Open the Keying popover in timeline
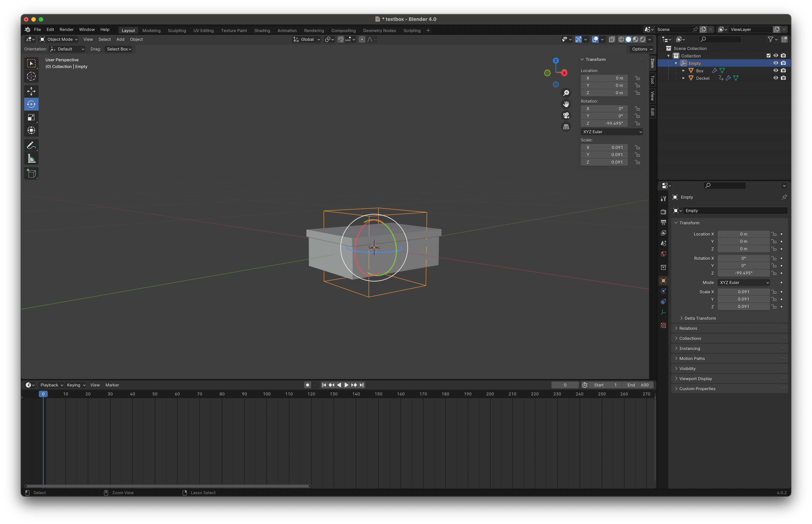 click(x=75, y=385)
